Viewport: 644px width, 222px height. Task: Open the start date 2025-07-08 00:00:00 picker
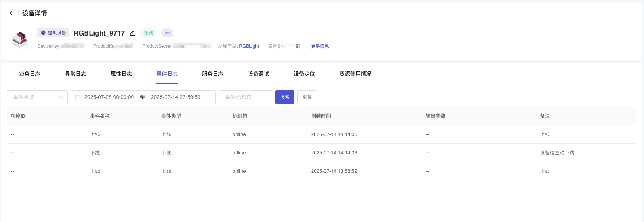(109, 97)
